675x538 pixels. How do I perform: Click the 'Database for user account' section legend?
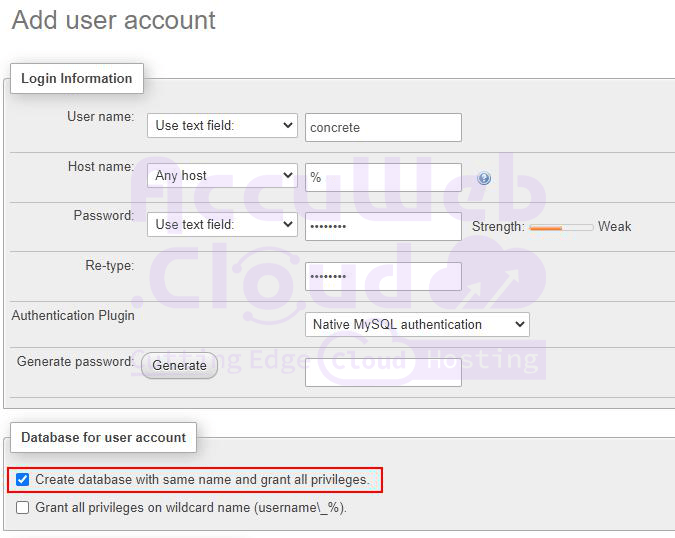pyautogui.click(x=103, y=438)
